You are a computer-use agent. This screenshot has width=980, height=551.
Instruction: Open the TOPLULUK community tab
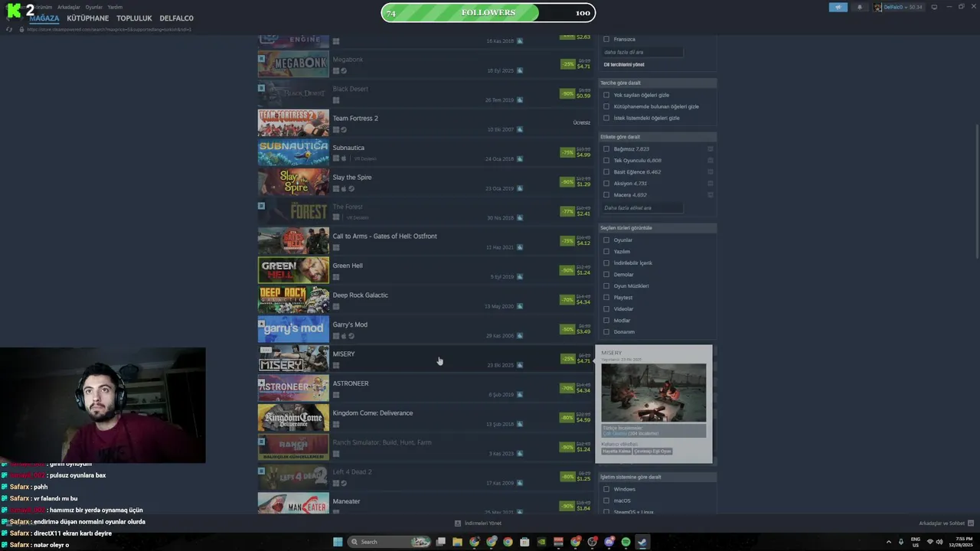click(134, 18)
